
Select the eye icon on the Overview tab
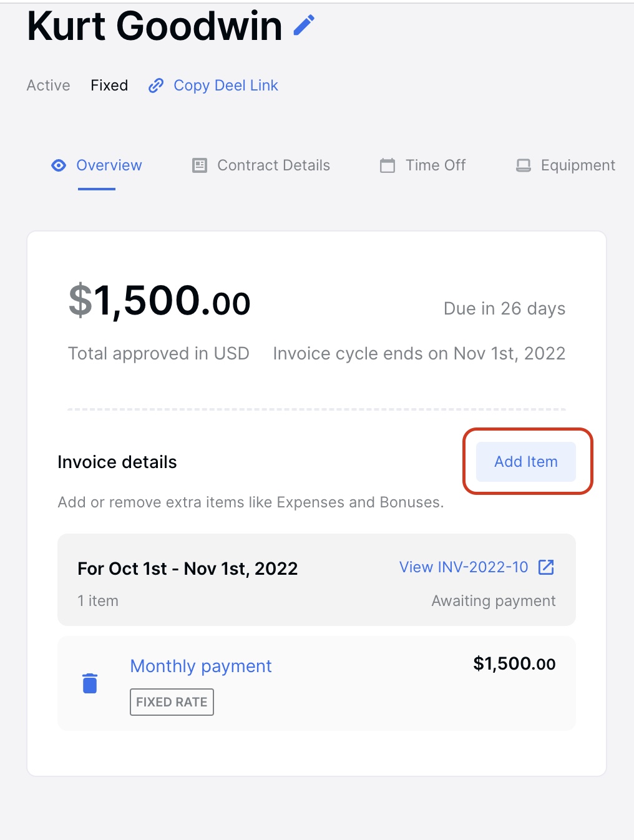coord(58,165)
